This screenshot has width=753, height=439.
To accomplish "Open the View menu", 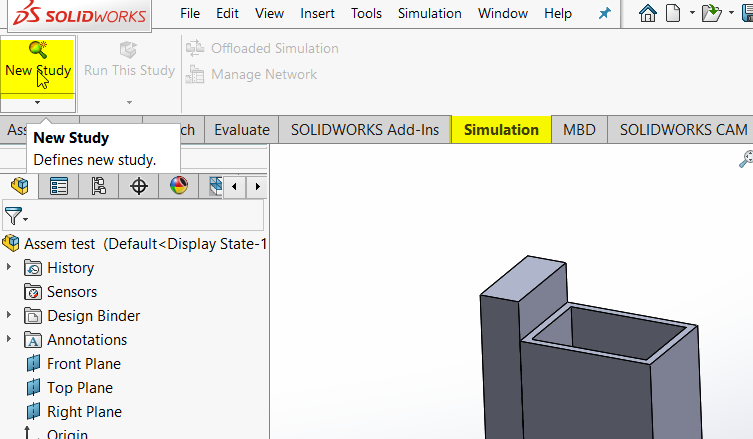I will click(x=269, y=13).
